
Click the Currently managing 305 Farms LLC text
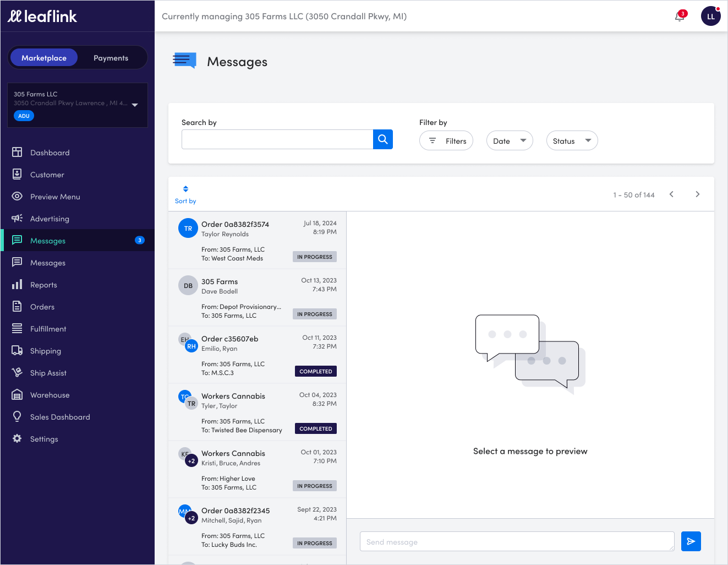click(284, 17)
